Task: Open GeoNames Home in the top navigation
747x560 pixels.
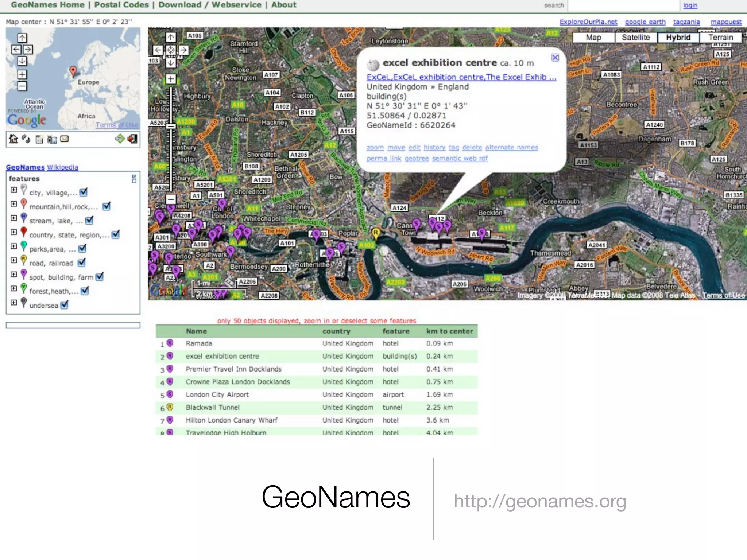Action: pos(48,5)
